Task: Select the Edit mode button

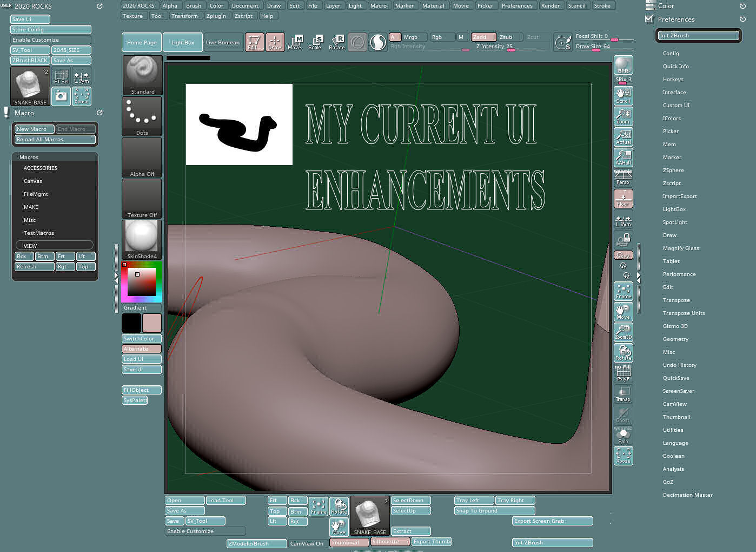Action: point(254,42)
